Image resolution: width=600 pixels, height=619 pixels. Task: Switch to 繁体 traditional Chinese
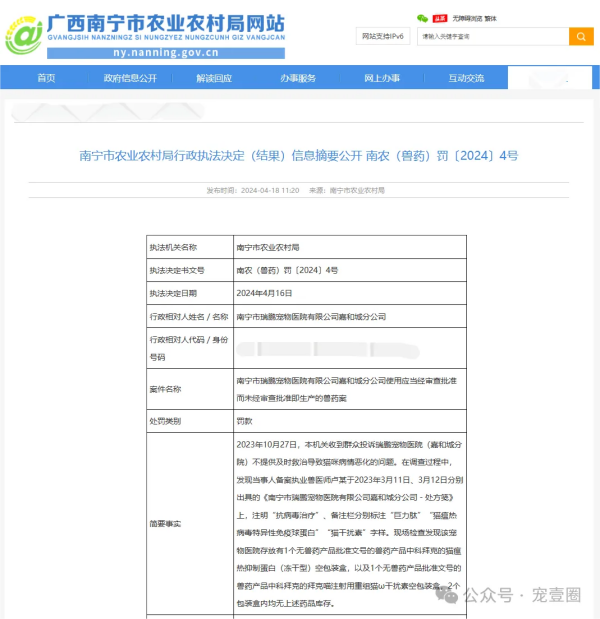coord(491,19)
